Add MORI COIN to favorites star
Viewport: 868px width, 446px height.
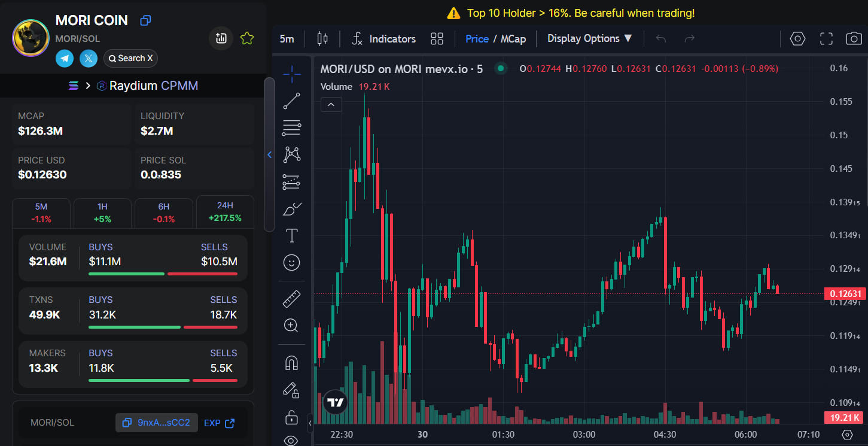coord(247,38)
